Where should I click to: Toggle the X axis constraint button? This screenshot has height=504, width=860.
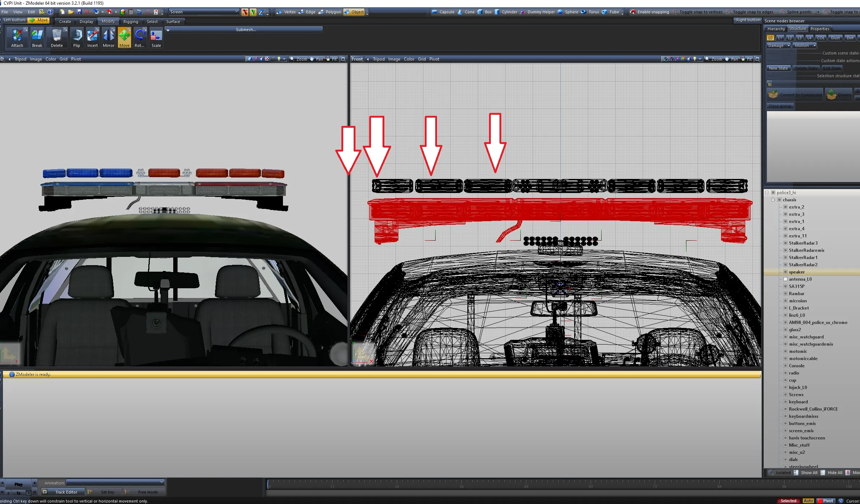click(x=245, y=12)
